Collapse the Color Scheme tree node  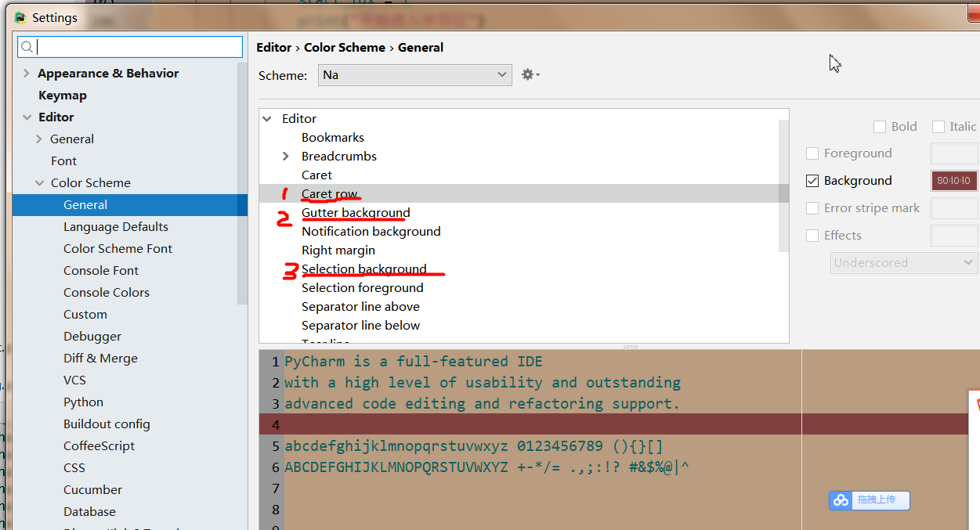tap(40, 183)
